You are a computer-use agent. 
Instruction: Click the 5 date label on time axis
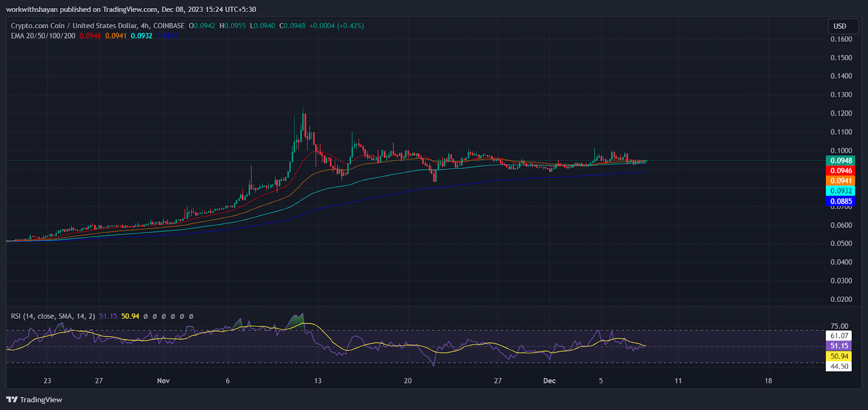click(601, 381)
